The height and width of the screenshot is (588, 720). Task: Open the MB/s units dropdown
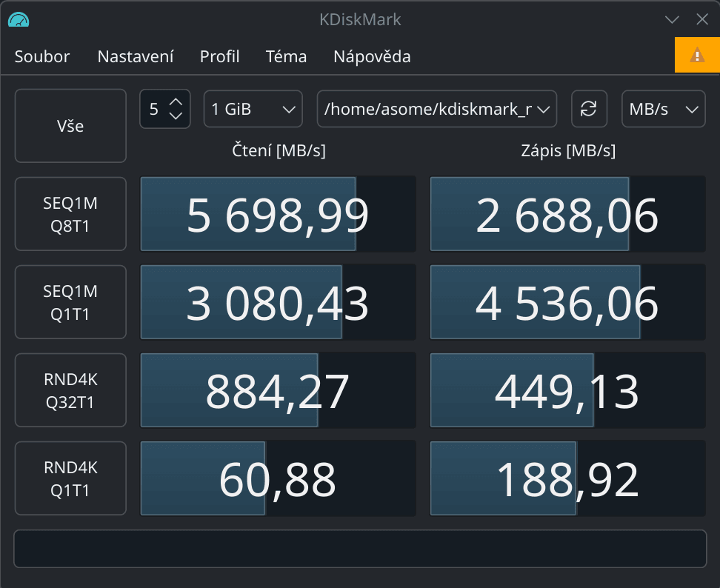click(x=664, y=109)
